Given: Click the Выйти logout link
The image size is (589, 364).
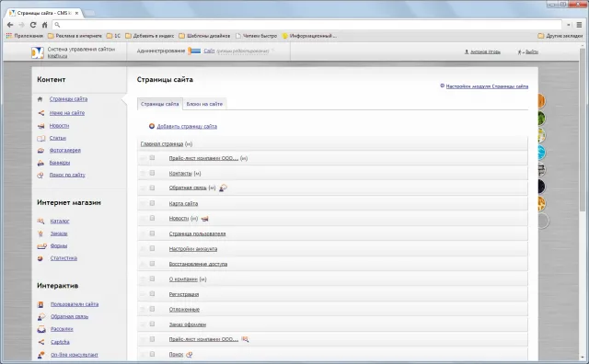Looking at the screenshot, I should coord(532,51).
